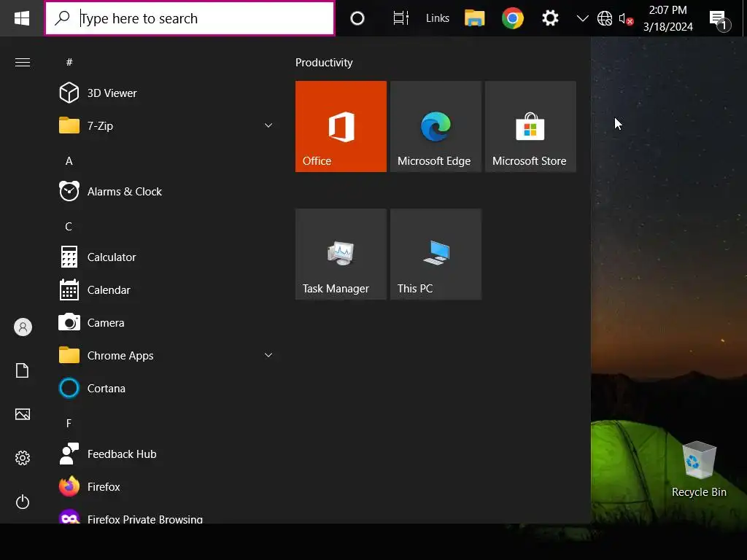Open the Office tile

coord(341,127)
